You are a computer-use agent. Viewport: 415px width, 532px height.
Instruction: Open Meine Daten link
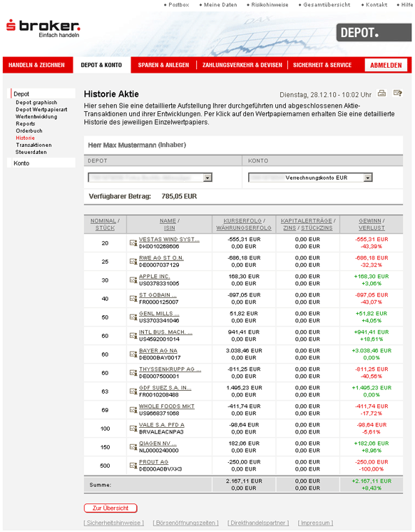coord(220,5)
